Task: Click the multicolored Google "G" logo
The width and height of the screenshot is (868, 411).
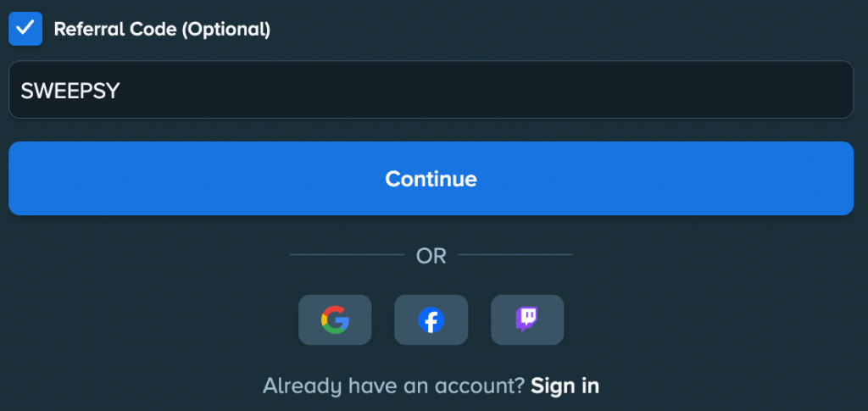Action: (335, 319)
